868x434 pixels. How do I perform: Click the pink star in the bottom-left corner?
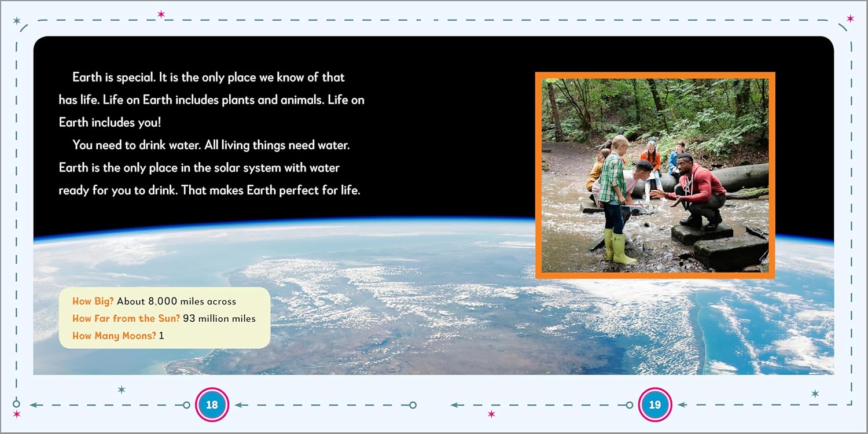pos(17,414)
